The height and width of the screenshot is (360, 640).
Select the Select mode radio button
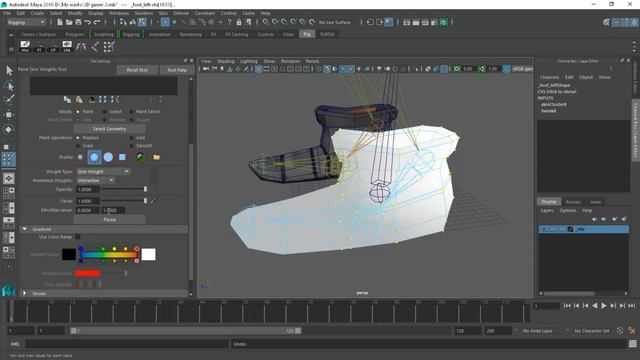coord(104,111)
